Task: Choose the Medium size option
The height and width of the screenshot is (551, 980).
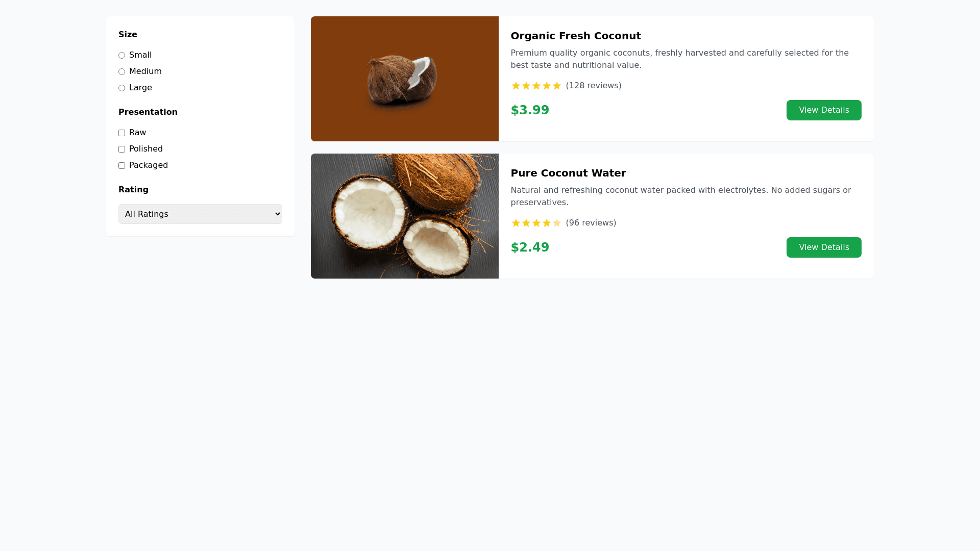Action: pos(121,72)
